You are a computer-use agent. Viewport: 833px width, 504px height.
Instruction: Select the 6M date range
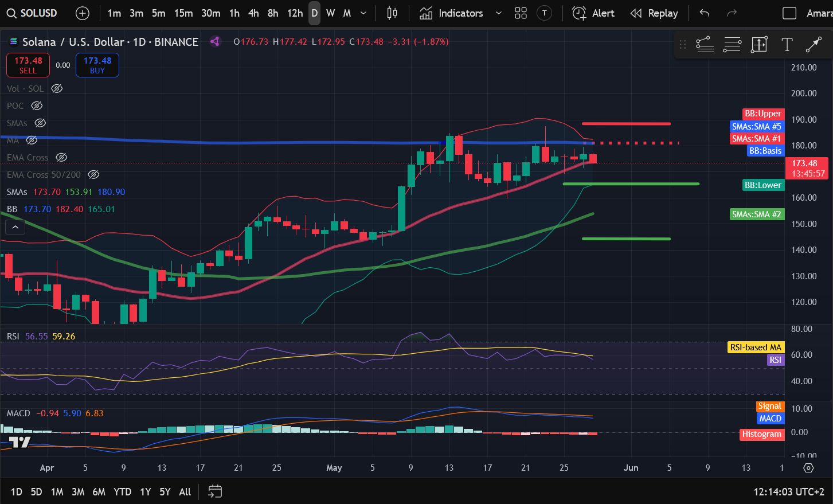(x=99, y=491)
